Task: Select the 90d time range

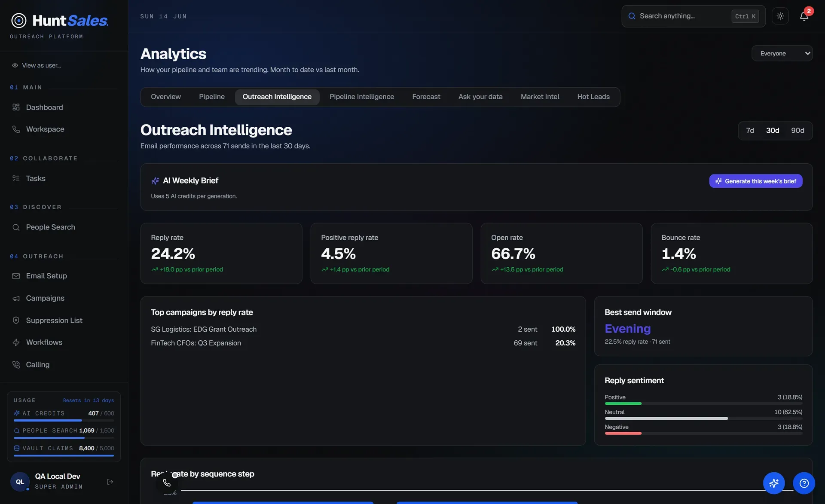Action: click(x=797, y=131)
